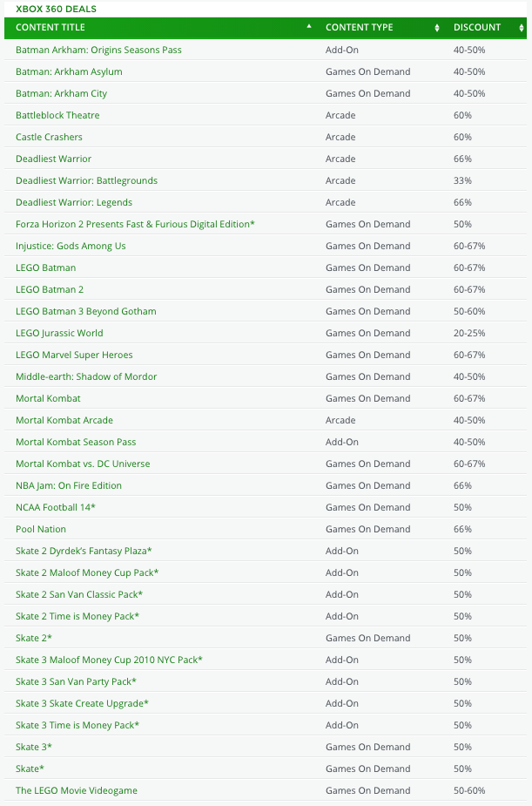Click Middle-earth: Shadow of Mordor link

86,376
